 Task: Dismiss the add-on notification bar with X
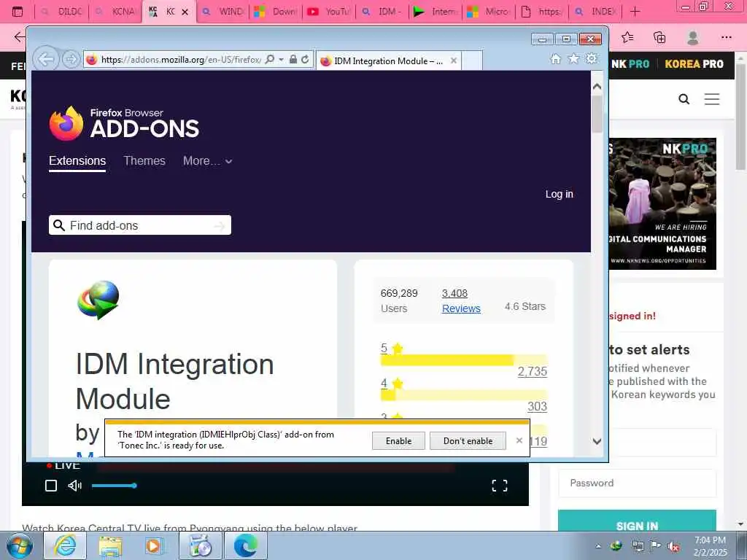[519, 440]
